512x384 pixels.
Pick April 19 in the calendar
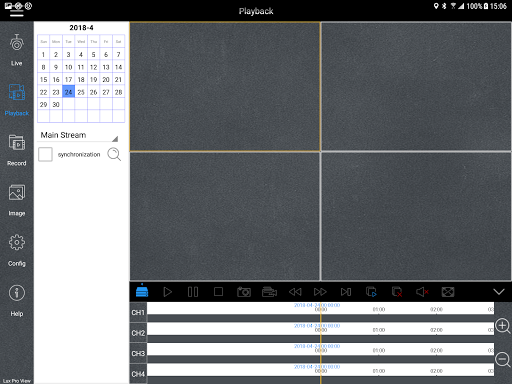pyautogui.click(x=93, y=79)
